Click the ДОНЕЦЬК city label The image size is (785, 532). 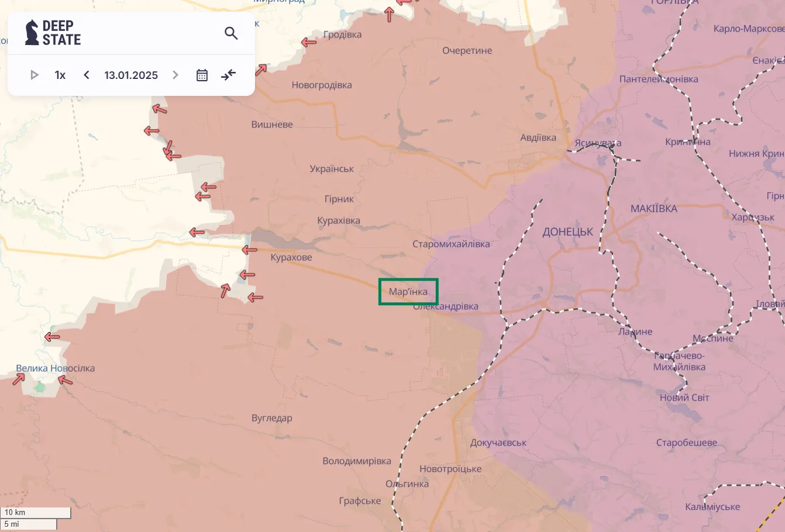pos(567,232)
